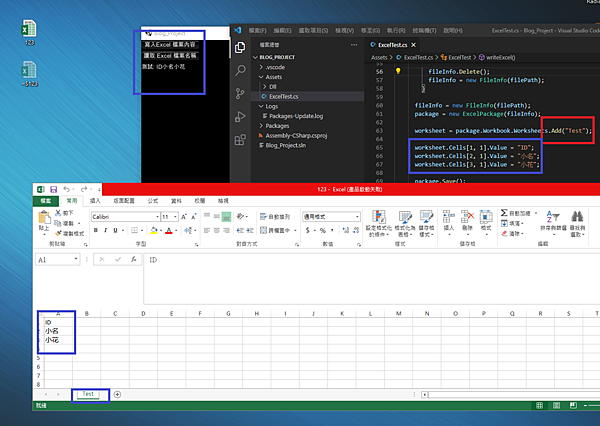Click the ExcelTest class breadcrumb
Image resolution: width=600 pixels, height=426 pixels.
[x=456, y=57]
